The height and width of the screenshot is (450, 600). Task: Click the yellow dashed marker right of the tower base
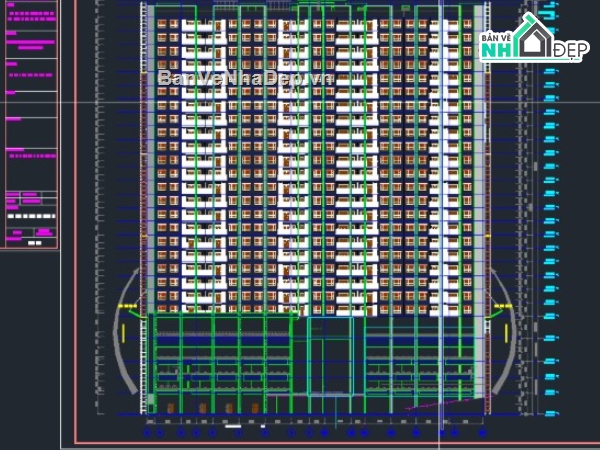click(x=502, y=306)
